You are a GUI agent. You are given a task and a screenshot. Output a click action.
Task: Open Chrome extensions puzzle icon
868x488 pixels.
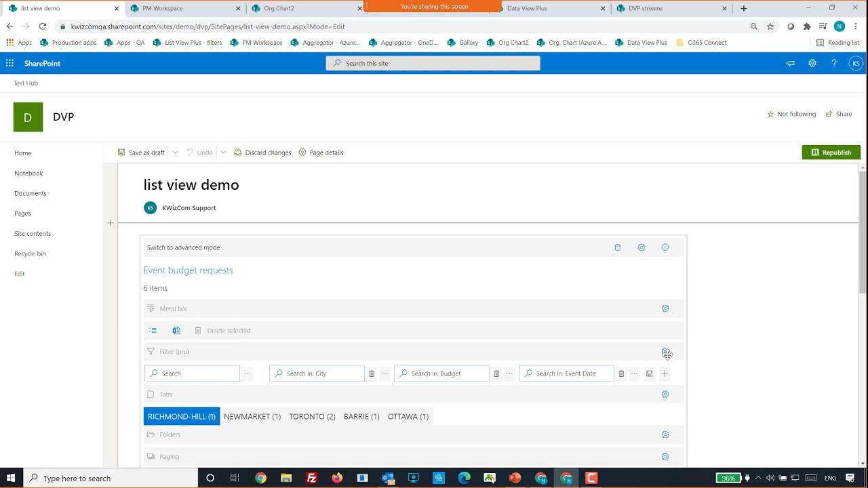pyautogui.click(x=807, y=26)
